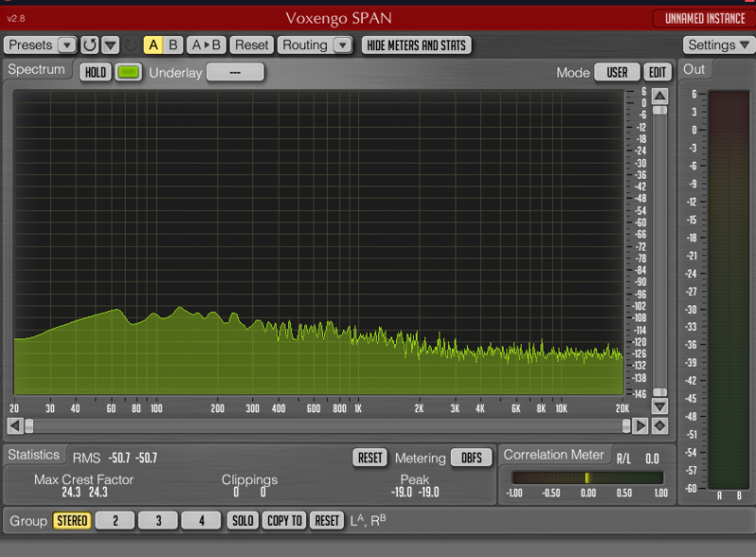This screenshot has width=756, height=557.
Task: Click the spectrum analyzer display
Action: coord(318,242)
